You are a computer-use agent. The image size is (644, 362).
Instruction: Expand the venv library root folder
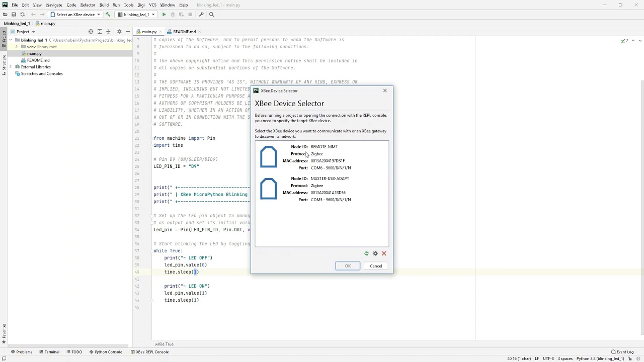pos(17,47)
